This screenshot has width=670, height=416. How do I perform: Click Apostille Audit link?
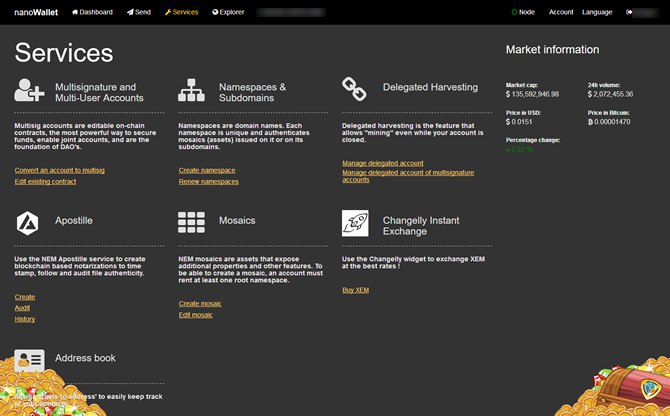22,308
